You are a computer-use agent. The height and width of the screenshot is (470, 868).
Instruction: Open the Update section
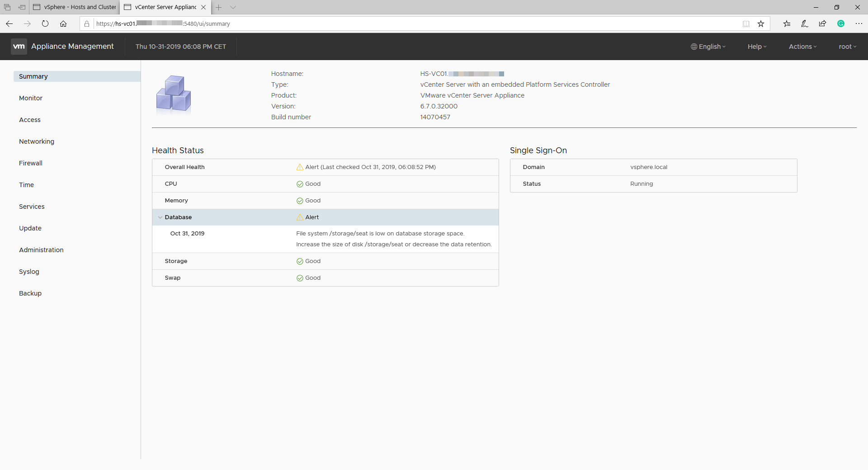click(30, 228)
